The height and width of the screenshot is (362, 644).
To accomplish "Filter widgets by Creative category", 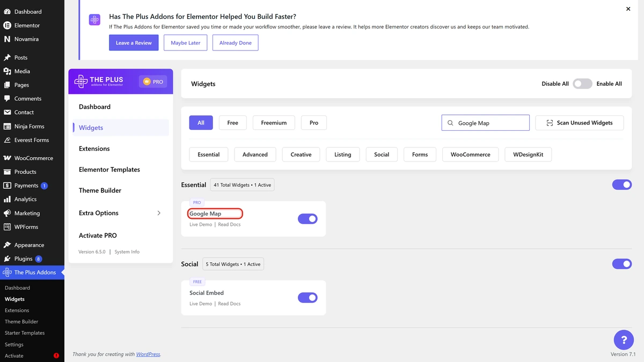I will tap(301, 154).
